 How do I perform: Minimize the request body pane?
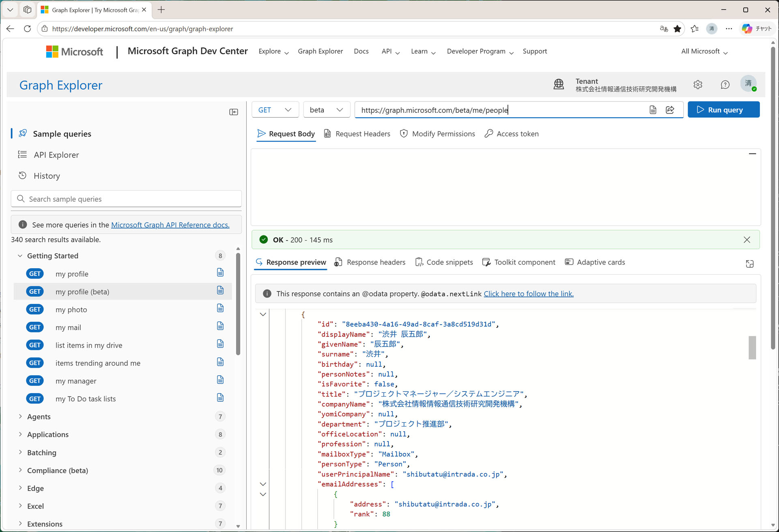tap(753, 154)
